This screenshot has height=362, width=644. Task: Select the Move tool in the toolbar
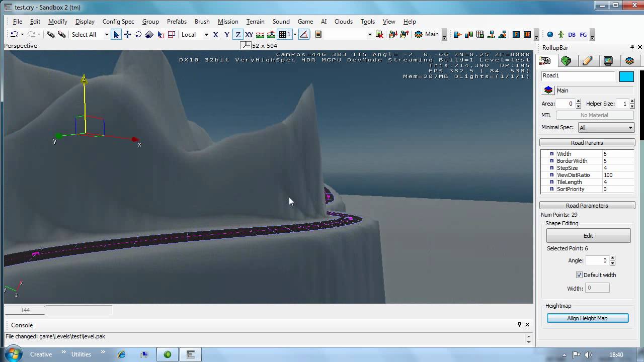coord(128,34)
